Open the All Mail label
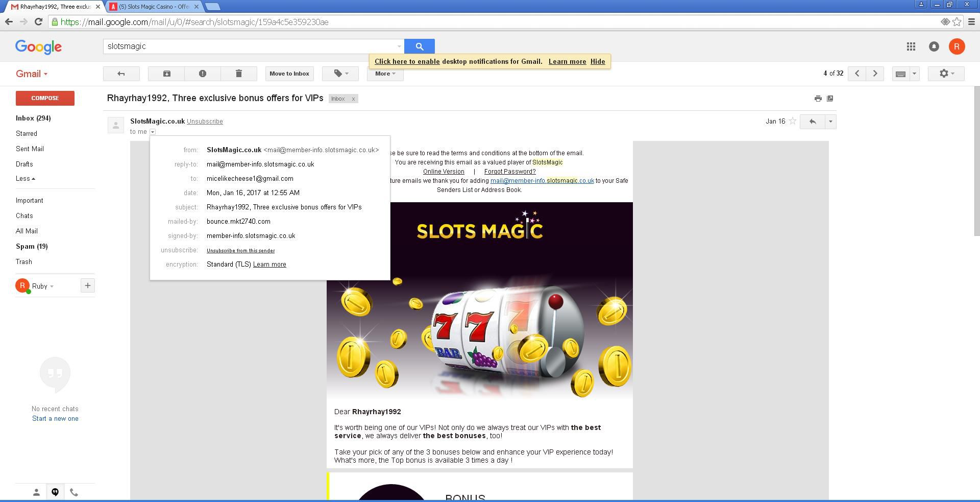980x502 pixels. tap(27, 231)
